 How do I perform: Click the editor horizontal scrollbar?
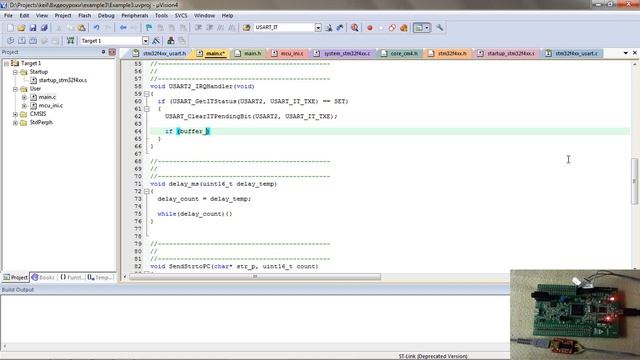pyautogui.click(x=255, y=277)
